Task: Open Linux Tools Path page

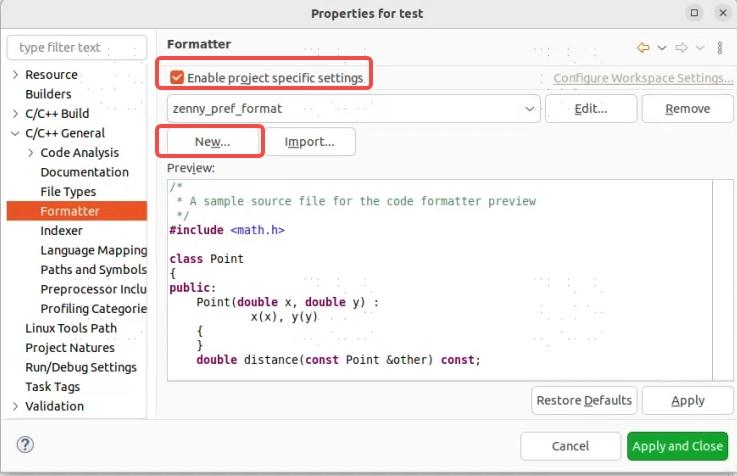Action: 71,328
